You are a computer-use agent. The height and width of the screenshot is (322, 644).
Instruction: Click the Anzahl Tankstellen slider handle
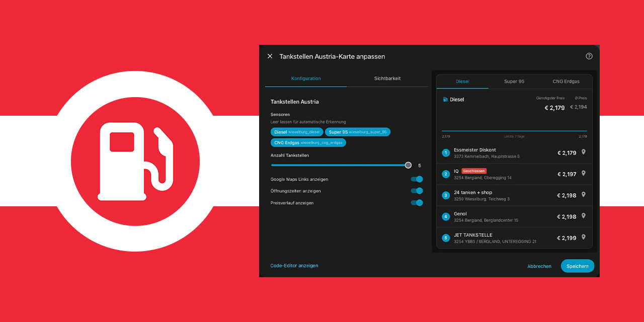(408, 165)
